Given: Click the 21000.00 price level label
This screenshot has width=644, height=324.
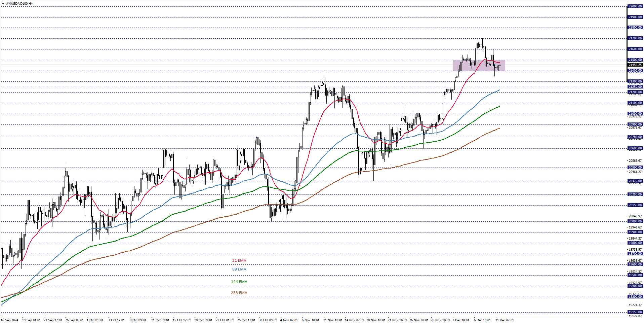Looking at the screenshot, I should (x=635, y=114).
